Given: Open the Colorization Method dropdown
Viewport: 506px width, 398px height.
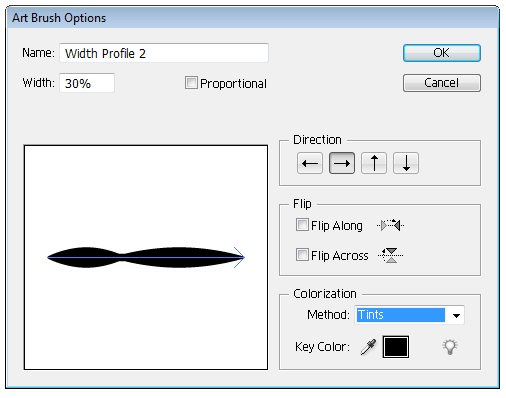Looking at the screenshot, I should click(x=409, y=315).
